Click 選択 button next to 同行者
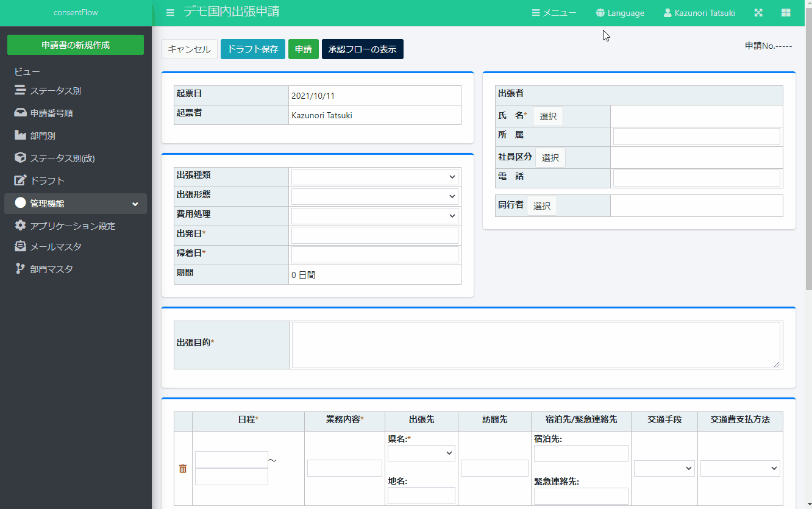Screen dimensions: 812x509 [542, 206]
